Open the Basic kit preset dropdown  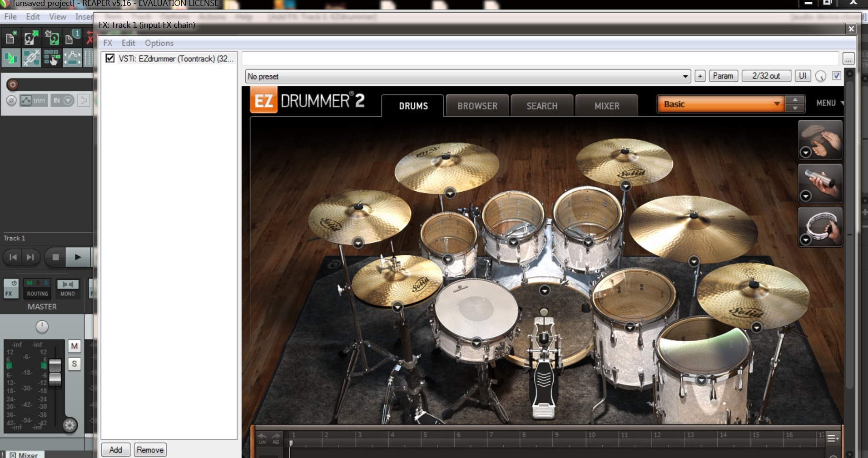coord(720,104)
